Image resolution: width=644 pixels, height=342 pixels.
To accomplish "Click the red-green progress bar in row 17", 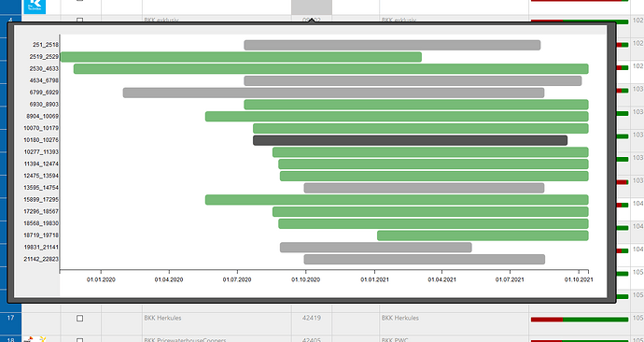I will coord(580,320).
